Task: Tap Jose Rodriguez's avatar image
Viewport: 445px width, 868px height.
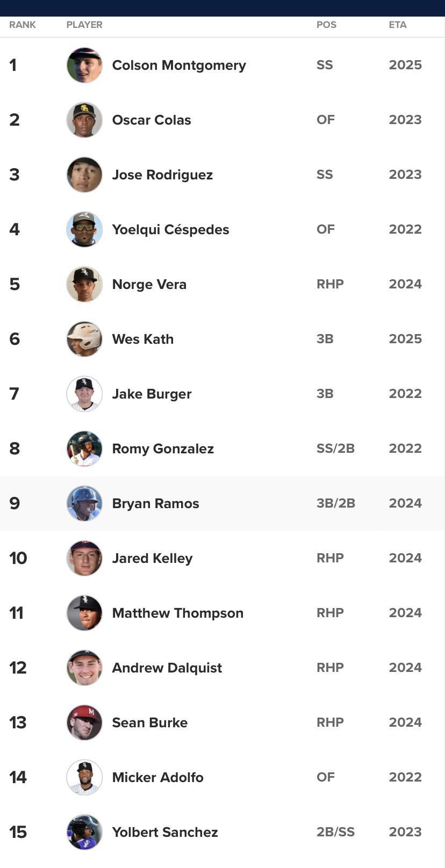Action: pyautogui.click(x=84, y=175)
